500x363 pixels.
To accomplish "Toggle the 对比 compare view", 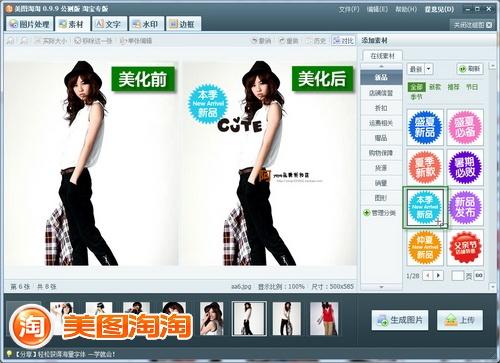I will (343, 41).
